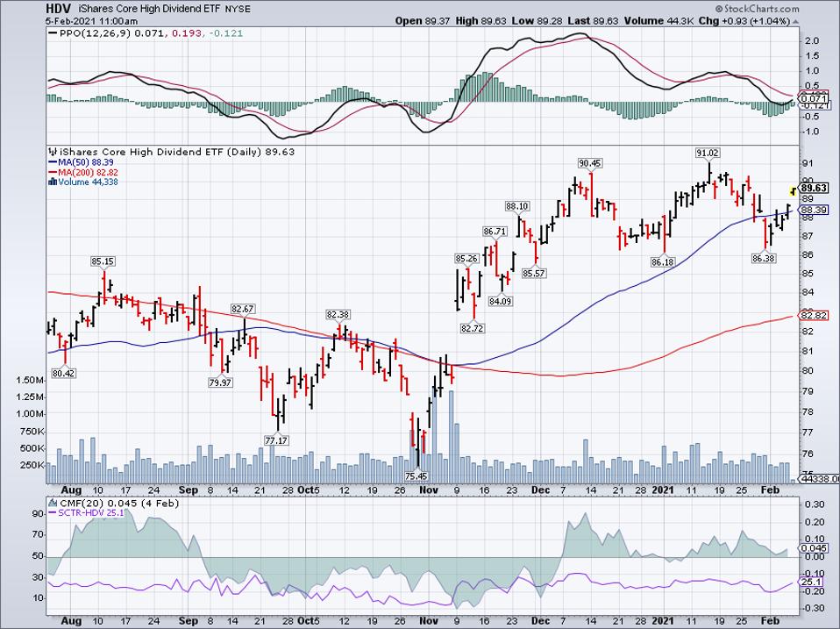840x629 pixels.
Task: Click the 85.26 price label
Action: point(466,259)
